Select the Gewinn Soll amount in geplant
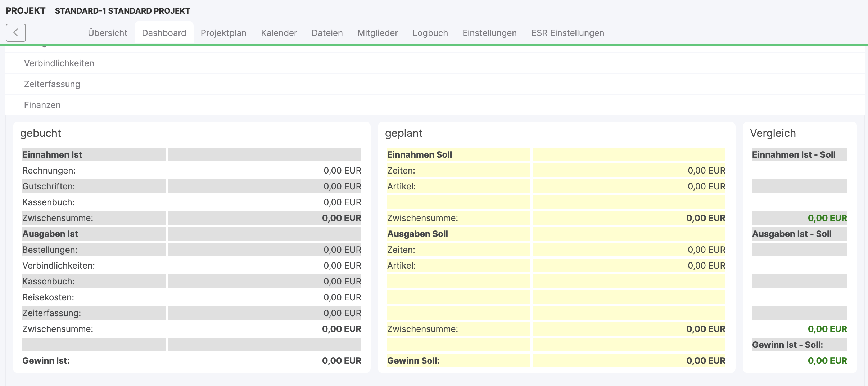The image size is (868, 386). coord(705,361)
